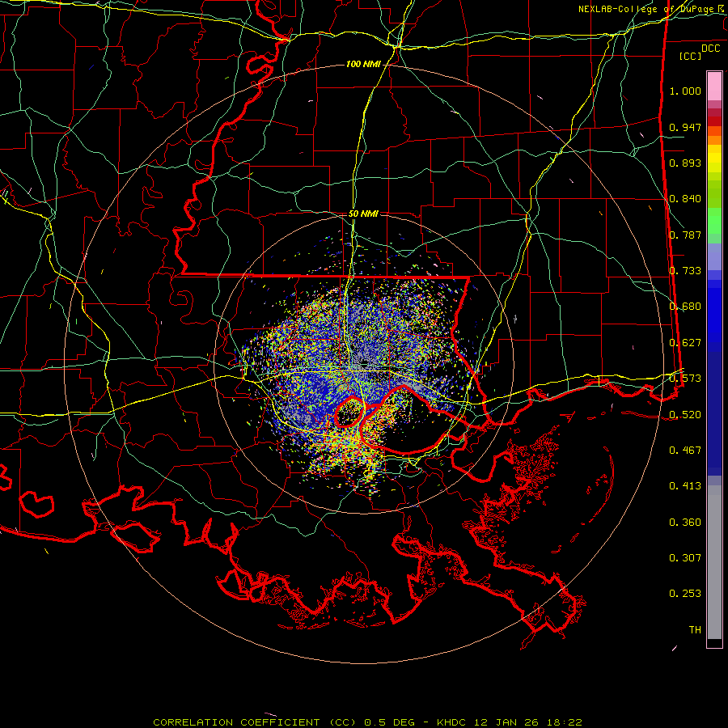Click the 100 NMI range ring label
Screen dimensions: 728x728
(x=363, y=64)
